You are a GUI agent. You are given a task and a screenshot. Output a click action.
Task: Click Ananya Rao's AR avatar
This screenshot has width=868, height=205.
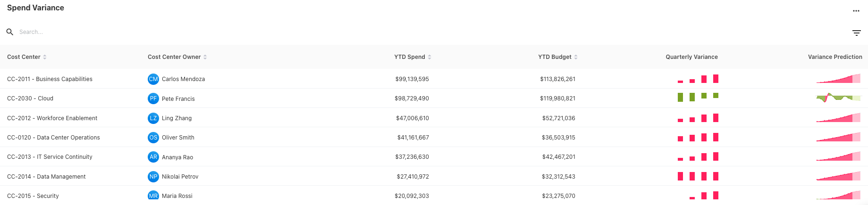click(x=153, y=157)
